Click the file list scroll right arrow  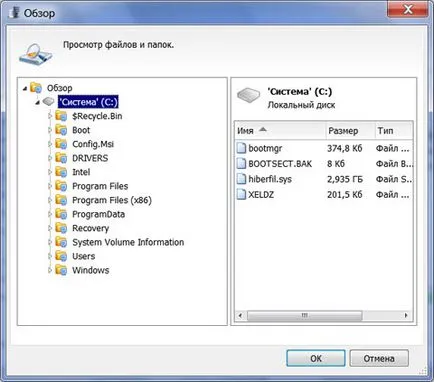pyautogui.click(x=406, y=315)
